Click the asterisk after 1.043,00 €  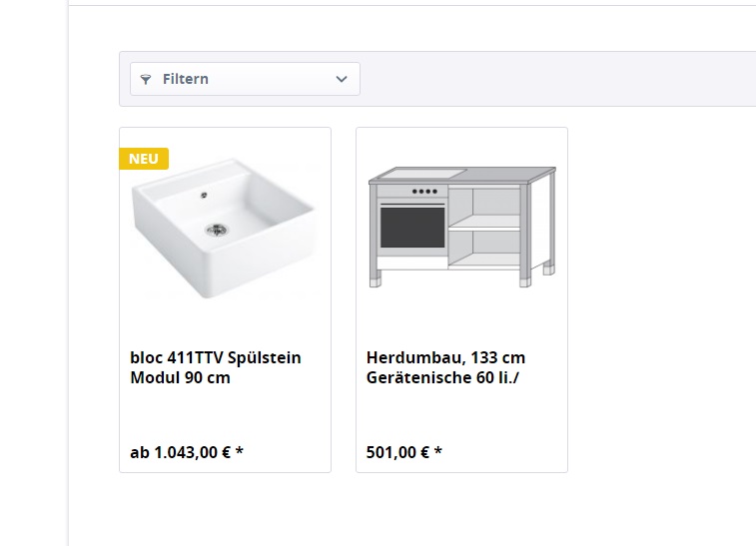[x=239, y=451]
